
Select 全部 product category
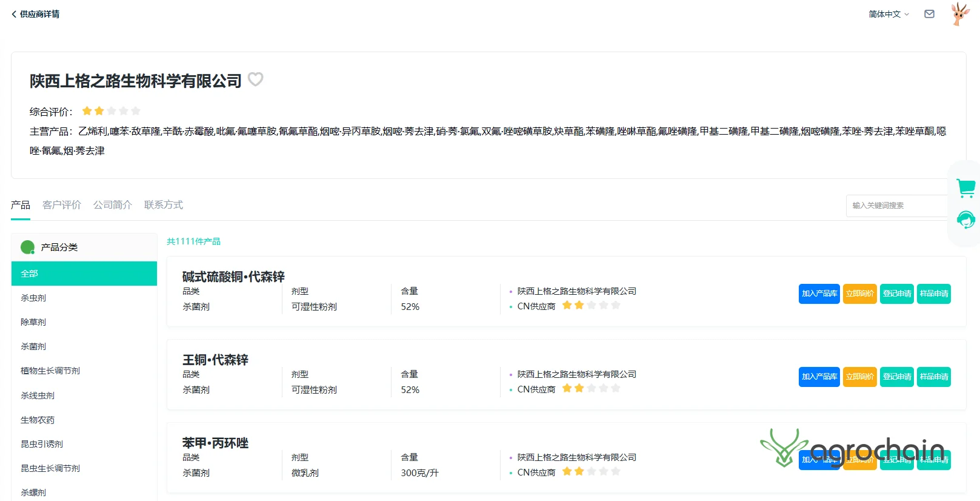(x=84, y=274)
